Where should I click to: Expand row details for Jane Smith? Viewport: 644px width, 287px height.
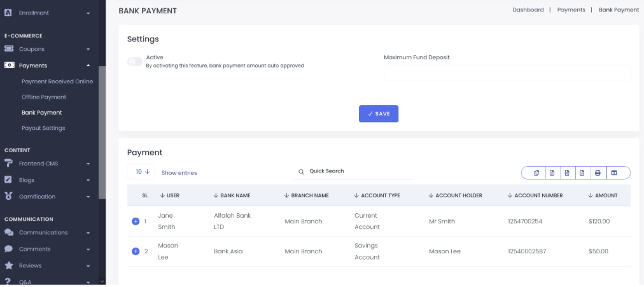click(135, 221)
